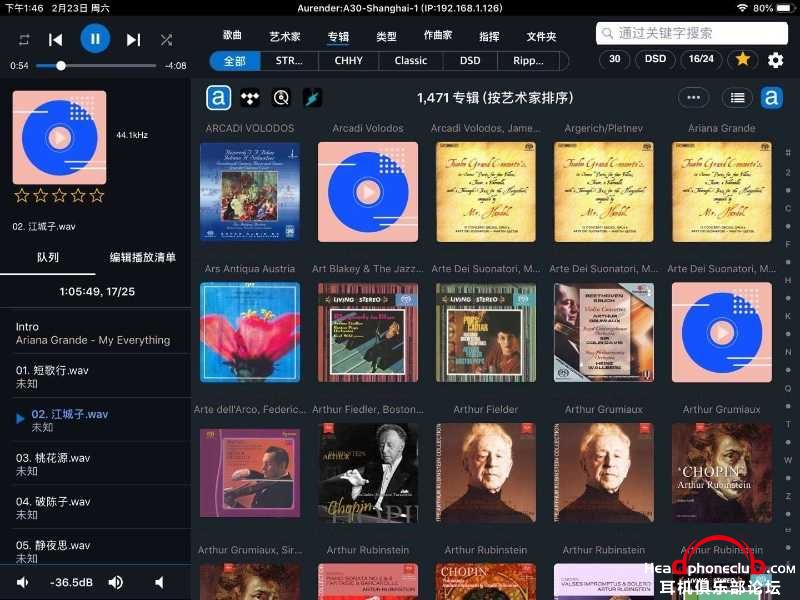Jump to letter K in index

(788, 316)
